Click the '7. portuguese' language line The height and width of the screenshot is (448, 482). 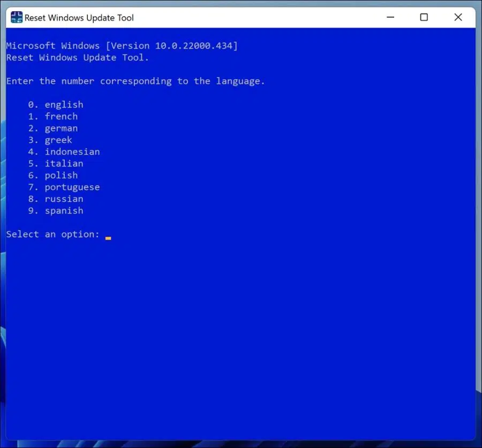tap(64, 187)
